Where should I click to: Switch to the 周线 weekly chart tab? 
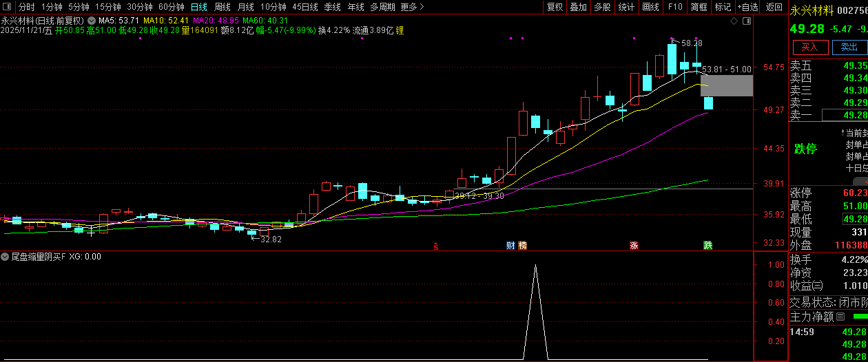click(x=222, y=7)
